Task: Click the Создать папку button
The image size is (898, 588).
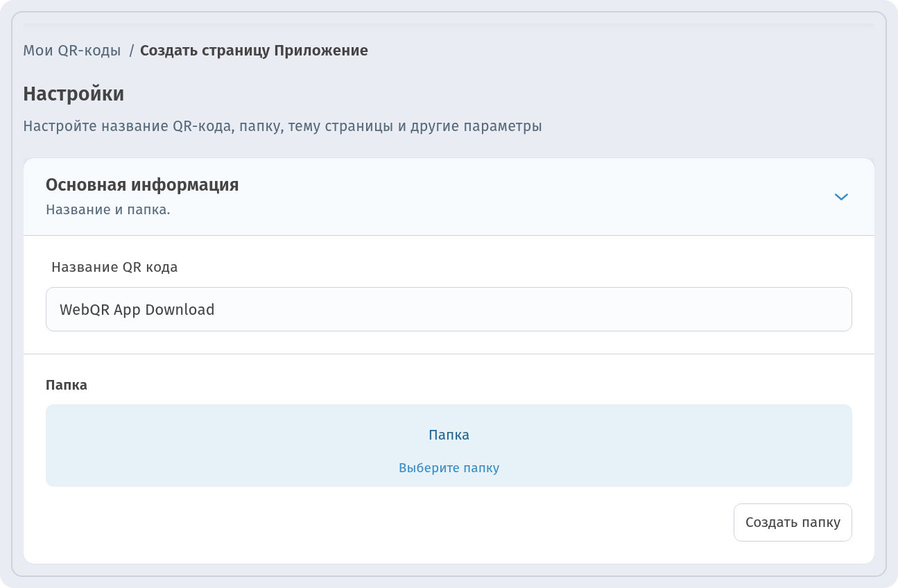Action: pyautogui.click(x=793, y=522)
